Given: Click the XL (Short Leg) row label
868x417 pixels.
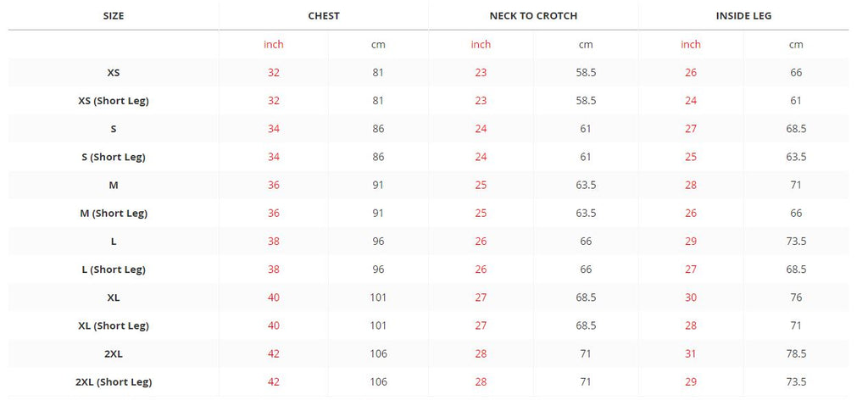Looking at the screenshot, I should (x=114, y=325).
